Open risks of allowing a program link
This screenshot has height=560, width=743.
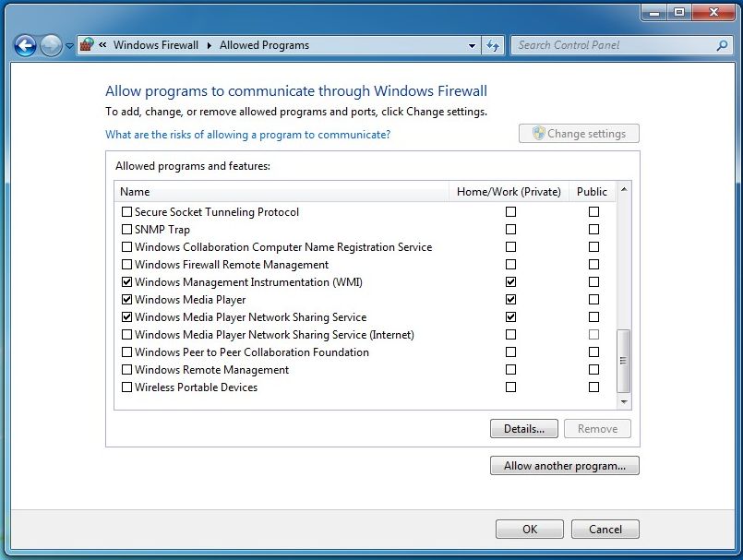click(248, 135)
